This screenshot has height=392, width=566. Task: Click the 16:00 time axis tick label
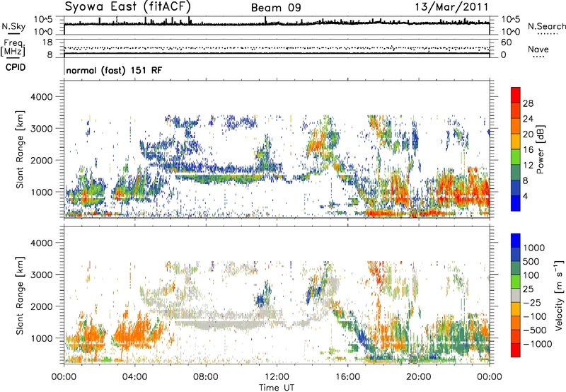[348, 377]
